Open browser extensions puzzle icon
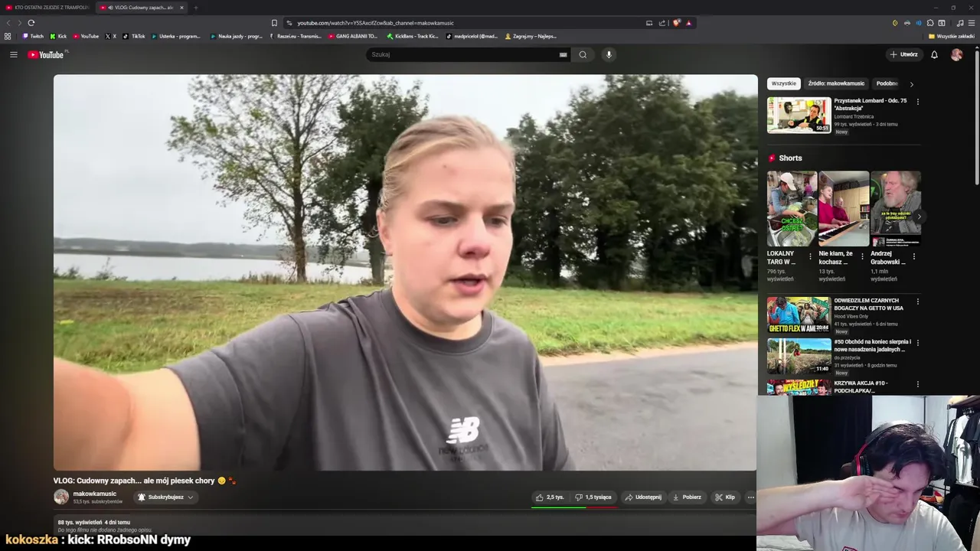The width and height of the screenshot is (980, 551). coord(930,23)
